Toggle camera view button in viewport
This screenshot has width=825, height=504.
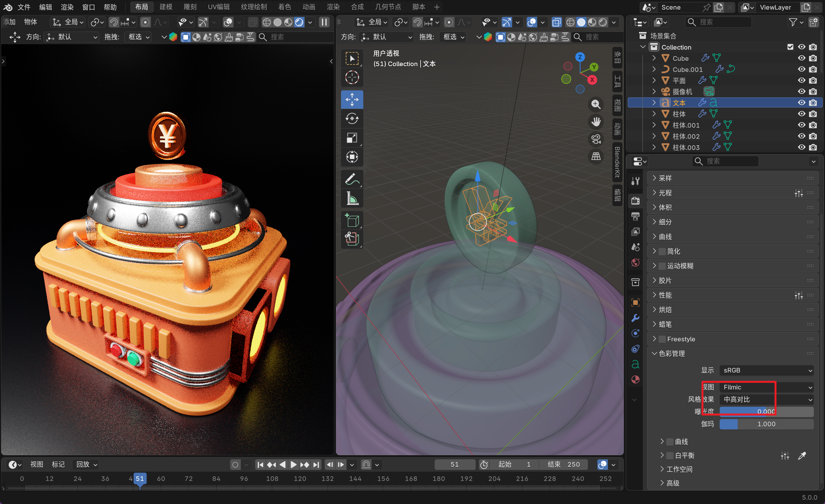(596, 139)
